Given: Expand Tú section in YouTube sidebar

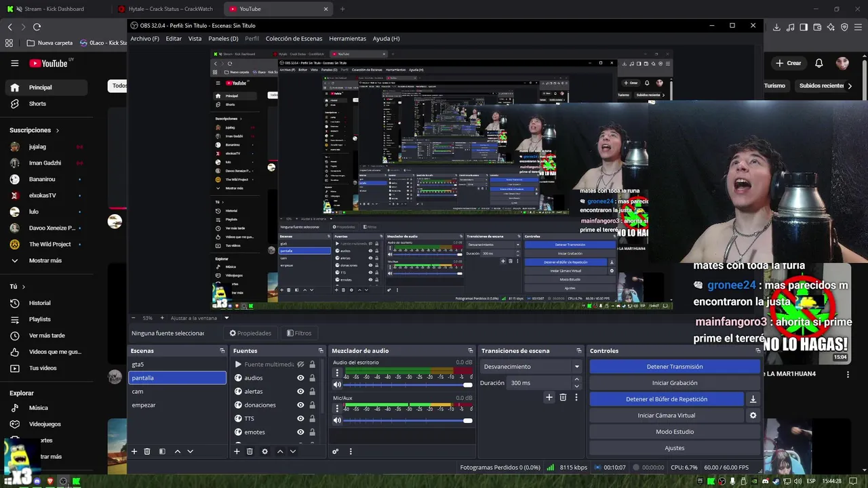Looking at the screenshot, I should (x=18, y=287).
